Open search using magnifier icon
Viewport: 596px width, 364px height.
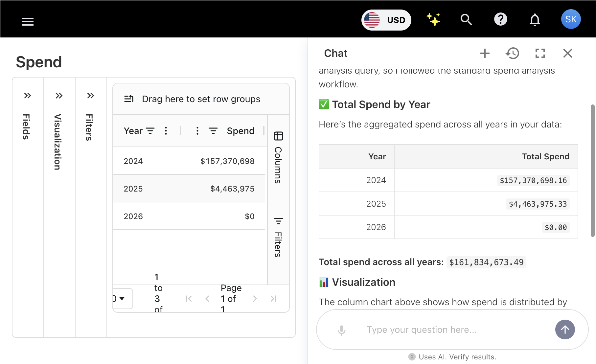click(x=466, y=20)
